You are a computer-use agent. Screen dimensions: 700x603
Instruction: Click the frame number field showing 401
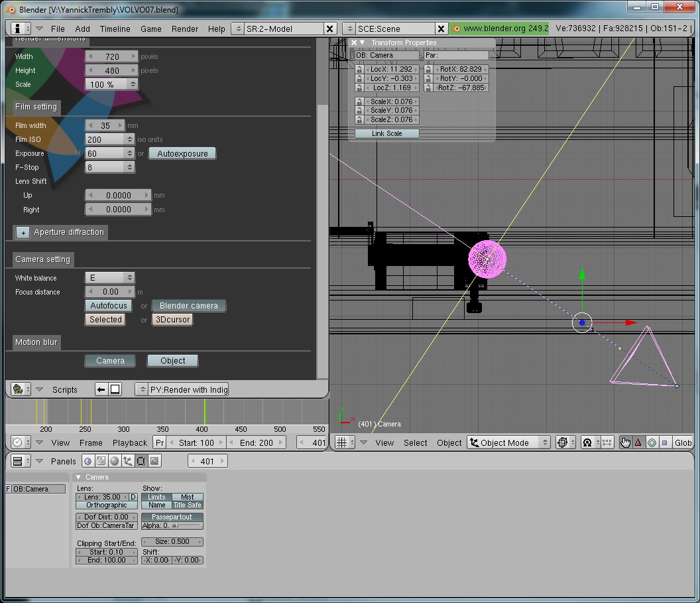pyautogui.click(x=207, y=460)
